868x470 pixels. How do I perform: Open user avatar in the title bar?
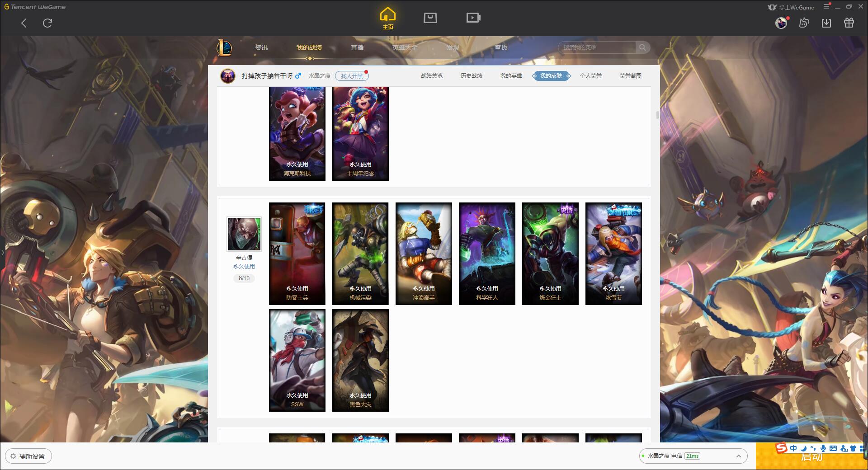click(x=781, y=23)
